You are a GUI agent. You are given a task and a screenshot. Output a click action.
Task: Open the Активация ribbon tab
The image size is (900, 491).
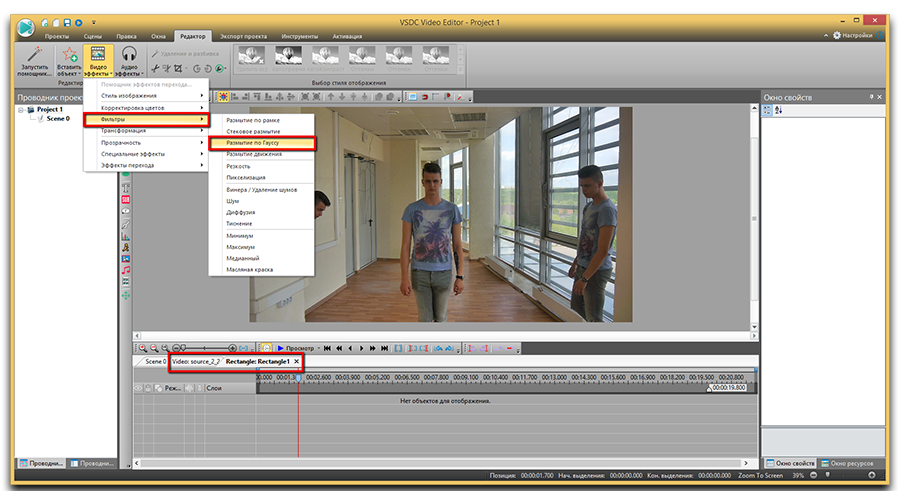coord(347,36)
